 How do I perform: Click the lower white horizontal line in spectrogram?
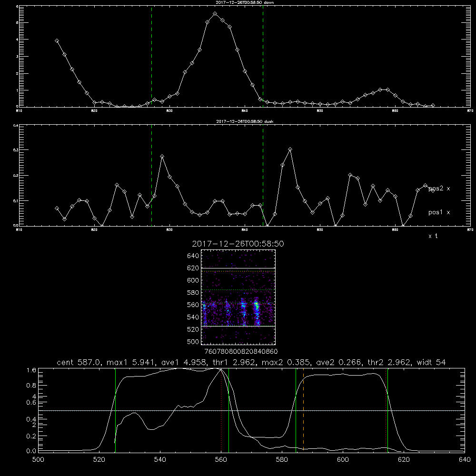pos(238,326)
